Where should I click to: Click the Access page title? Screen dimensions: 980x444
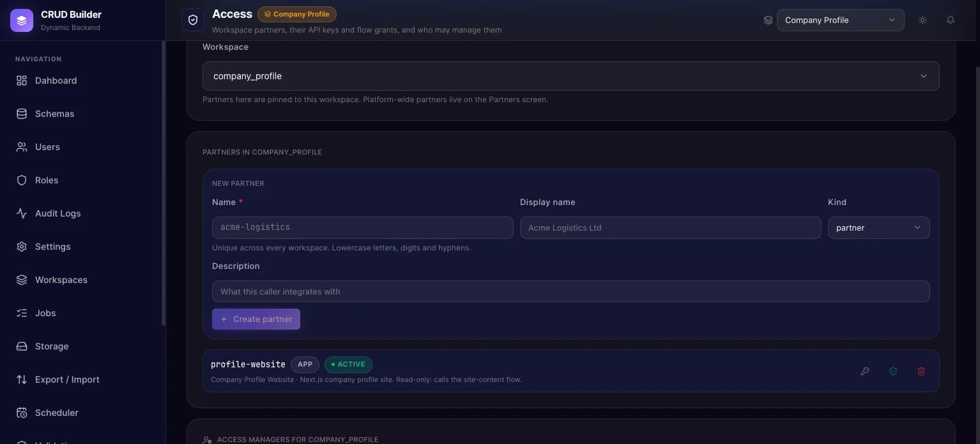(x=232, y=14)
